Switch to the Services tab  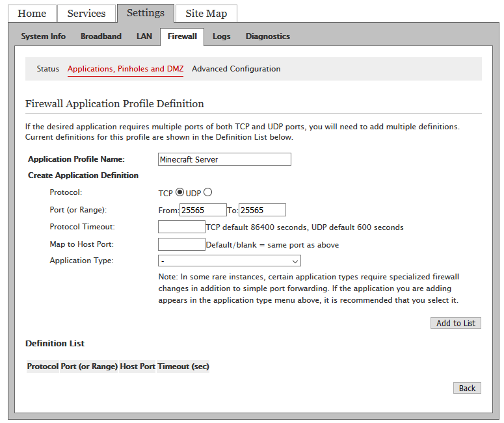click(x=86, y=14)
